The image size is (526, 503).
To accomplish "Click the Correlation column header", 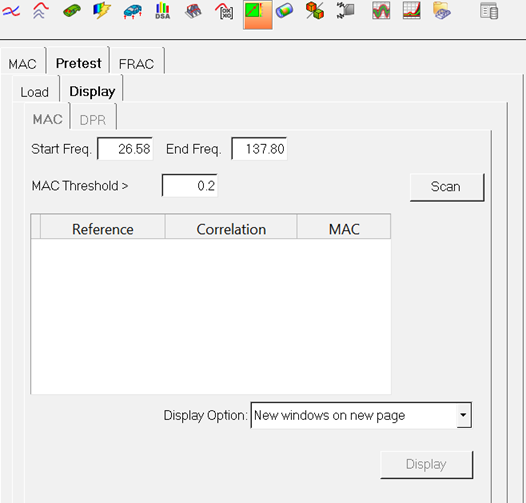I will 231,229.
